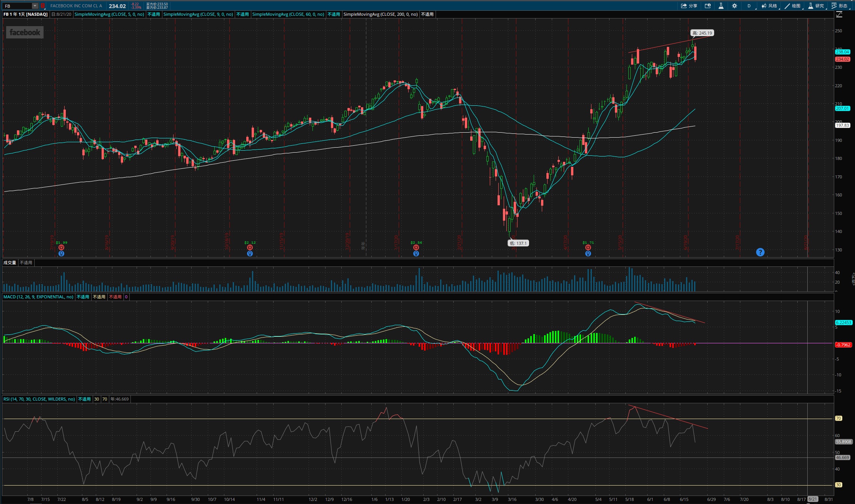The width and height of the screenshot is (855, 504).
Task: Open the quick quote info icon
Action: (708, 6)
